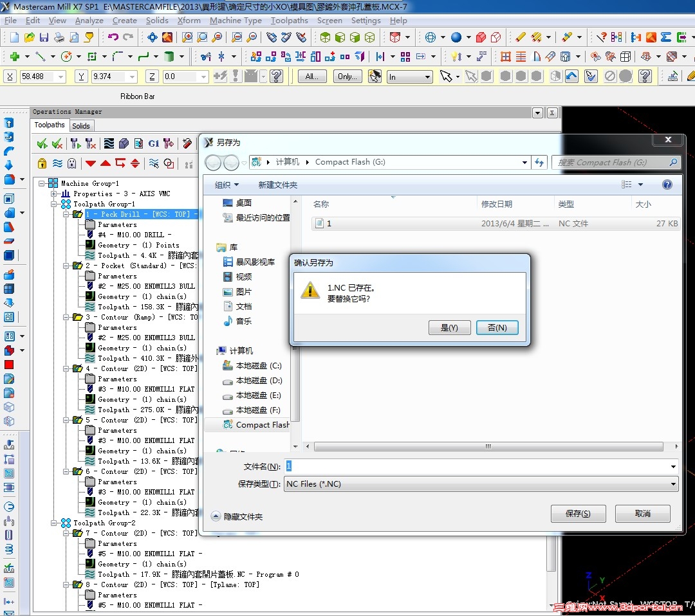Click the 新建文件夹 new folder button

point(277,185)
